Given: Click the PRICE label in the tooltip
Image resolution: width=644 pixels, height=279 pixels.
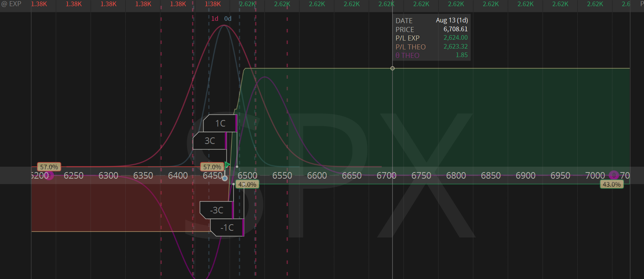Looking at the screenshot, I should pos(405,30).
